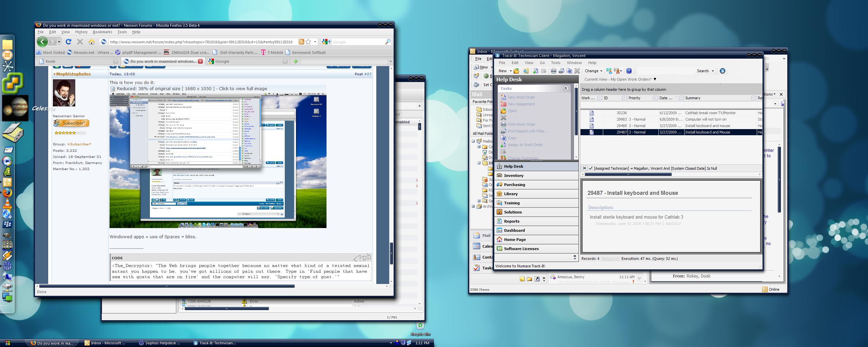This screenshot has height=347, width=868.
Task: Click Windows Start button
Action: coord(8,343)
